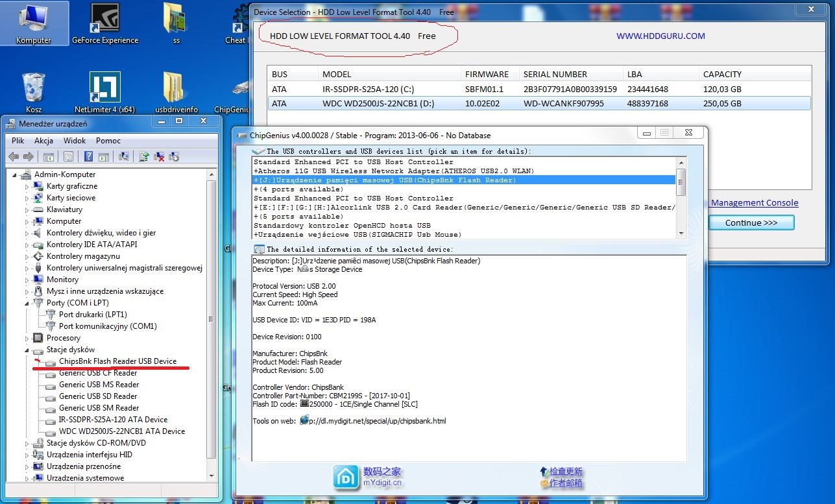Viewport: 835px width, 504px height.
Task: Collapse Porty (COM i LPT) node
Action: 27,303
